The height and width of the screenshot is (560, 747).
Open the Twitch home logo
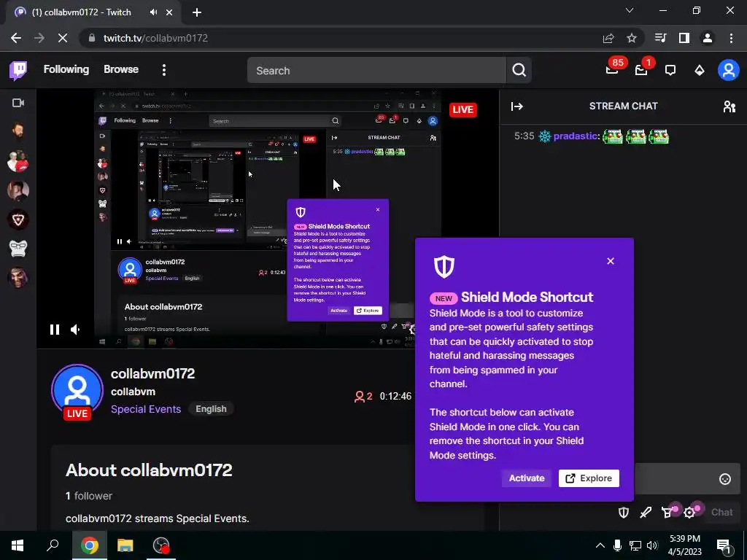(18, 71)
